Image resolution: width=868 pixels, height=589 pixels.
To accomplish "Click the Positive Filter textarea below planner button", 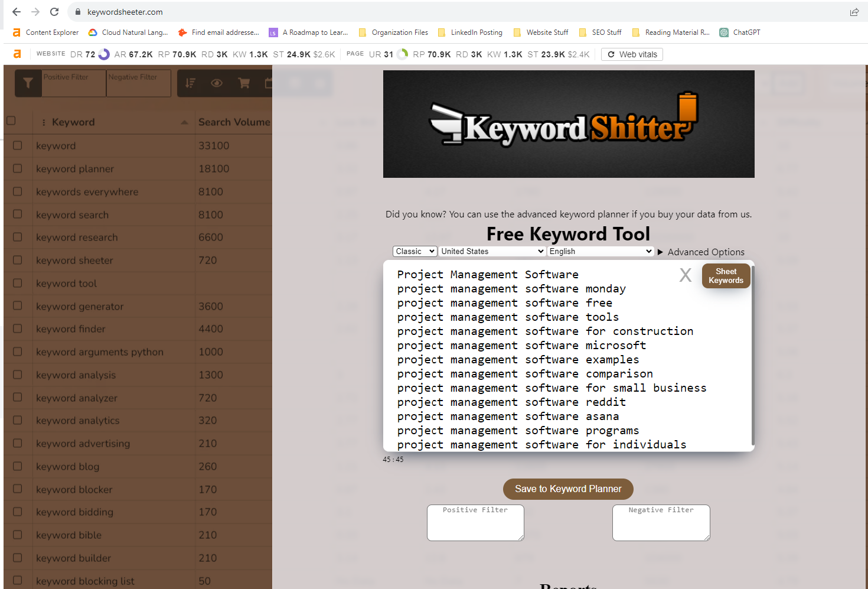I will click(x=475, y=522).
